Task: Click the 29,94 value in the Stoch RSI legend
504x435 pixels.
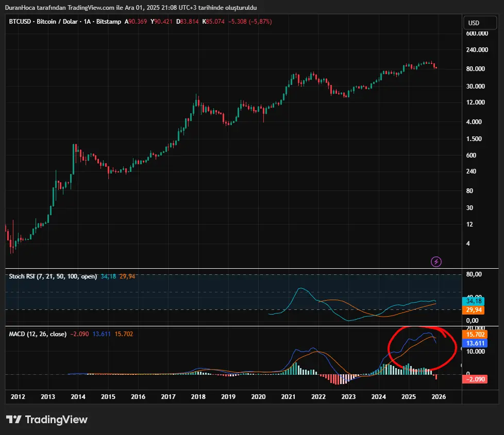Action: click(127, 276)
